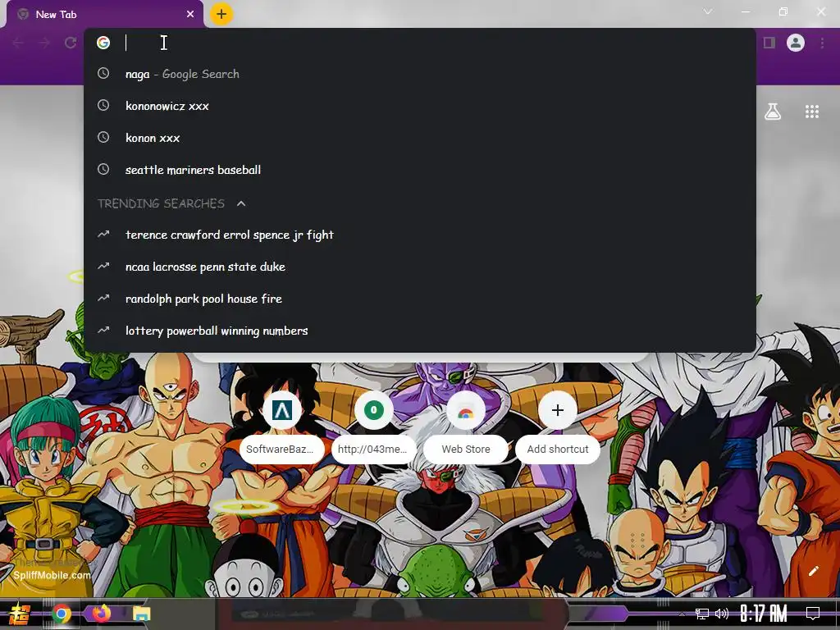
Task: Open the side panel icon
Action: click(769, 43)
